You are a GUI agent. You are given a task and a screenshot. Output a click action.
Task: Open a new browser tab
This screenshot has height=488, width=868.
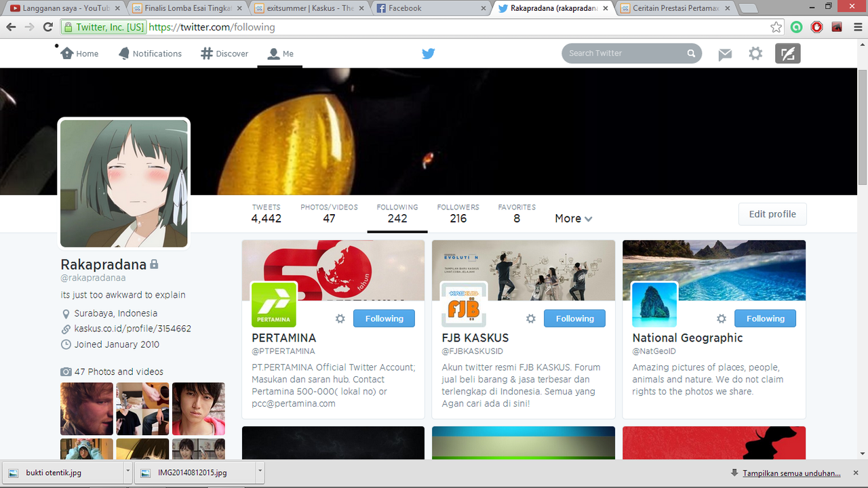click(748, 9)
